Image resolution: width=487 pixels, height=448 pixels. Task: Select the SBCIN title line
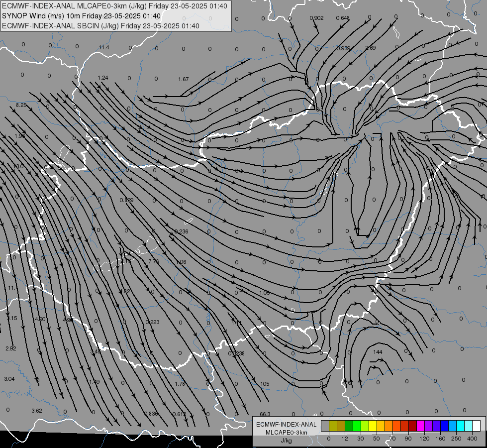[100, 26]
